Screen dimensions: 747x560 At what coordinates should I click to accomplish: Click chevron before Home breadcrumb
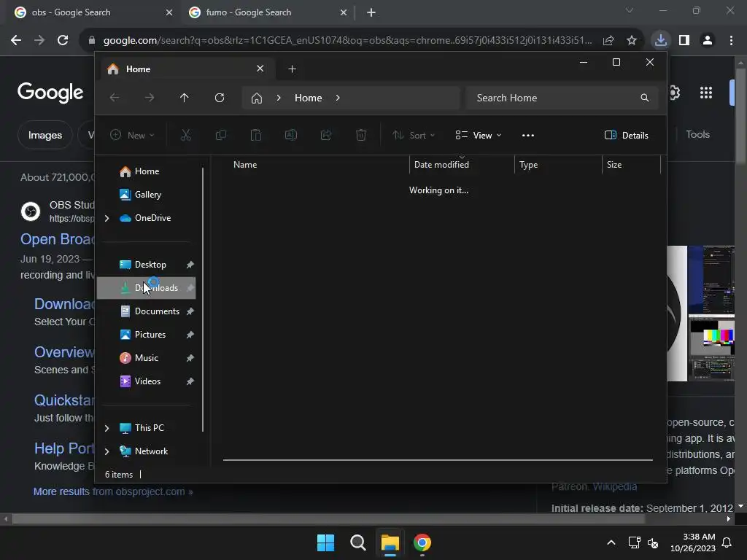[x=279, y=98]
